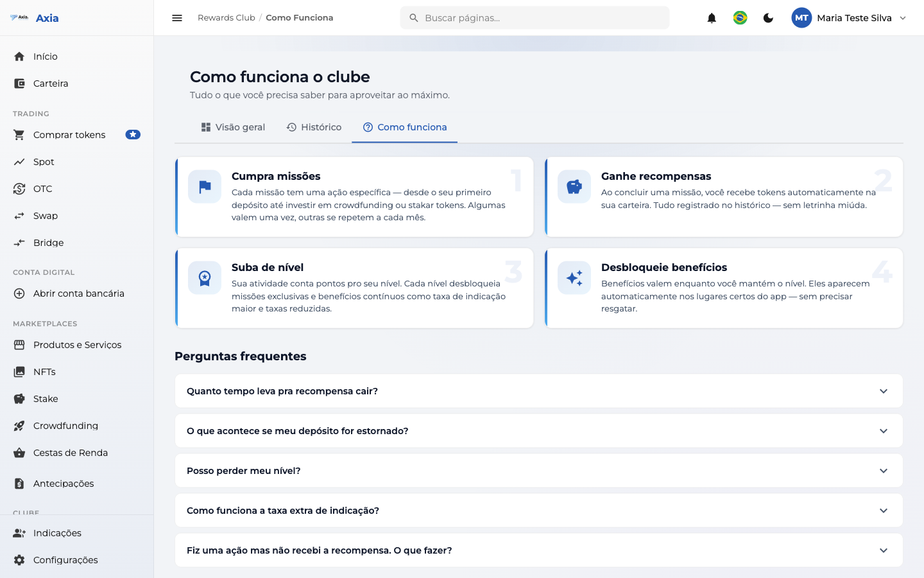Click the Suba de nível badge icon
This screenshot has width=924, height=578.
(205, 278)
